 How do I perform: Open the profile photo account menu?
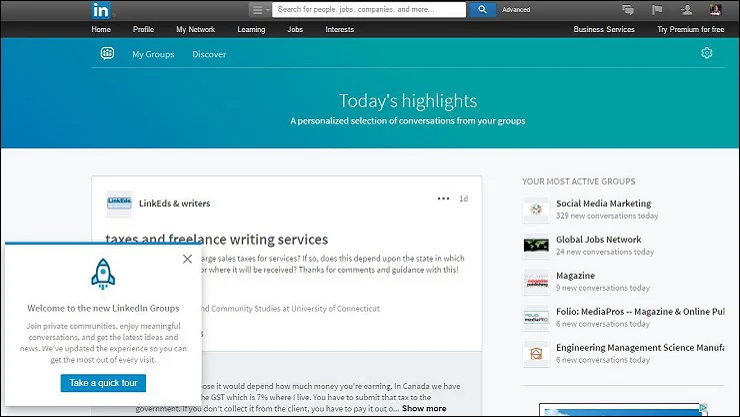coord(715,9)
